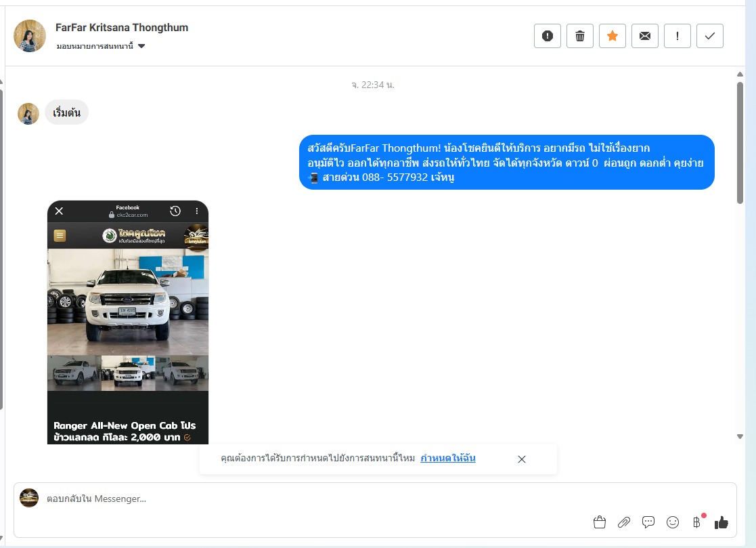Dismiss the assignment prompt with the X

coord(522,459)
